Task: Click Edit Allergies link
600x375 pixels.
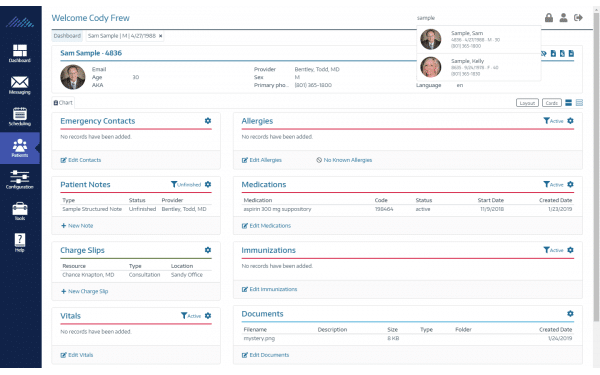Action: tap(262, 160)
